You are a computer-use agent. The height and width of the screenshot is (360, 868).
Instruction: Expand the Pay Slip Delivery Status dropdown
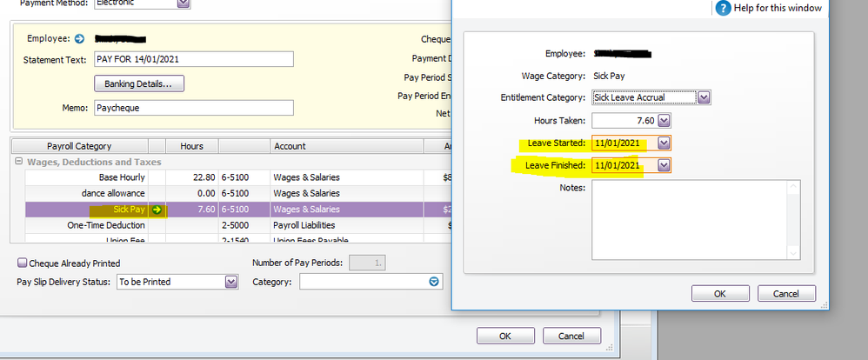[x=230, y=282]
